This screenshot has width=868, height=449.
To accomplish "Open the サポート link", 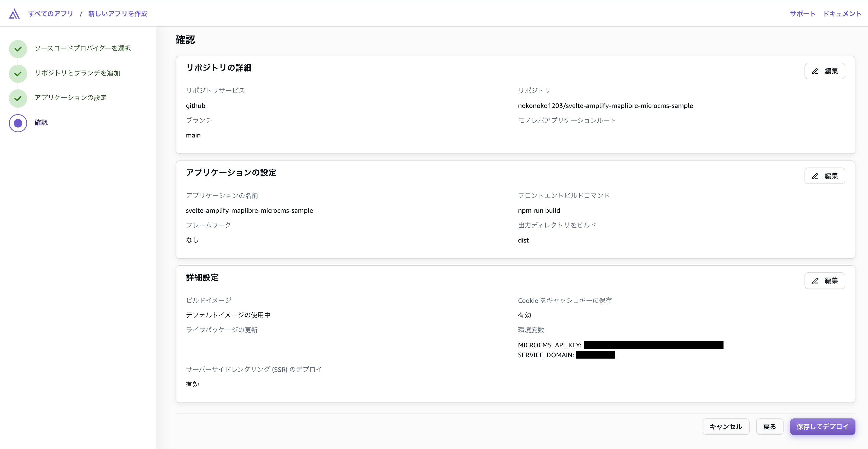I will 802,14.
